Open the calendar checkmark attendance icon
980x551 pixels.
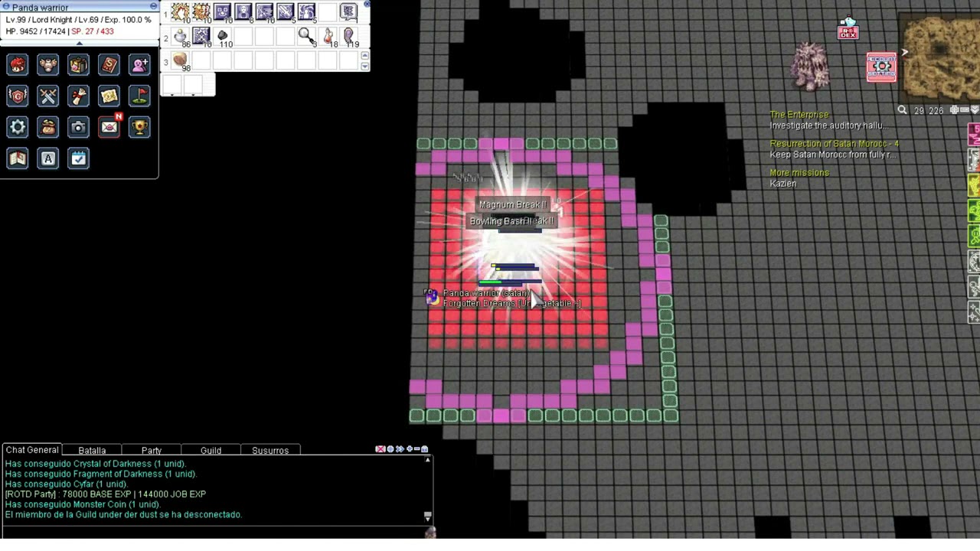pyautogui.click(x=79, y=158)
